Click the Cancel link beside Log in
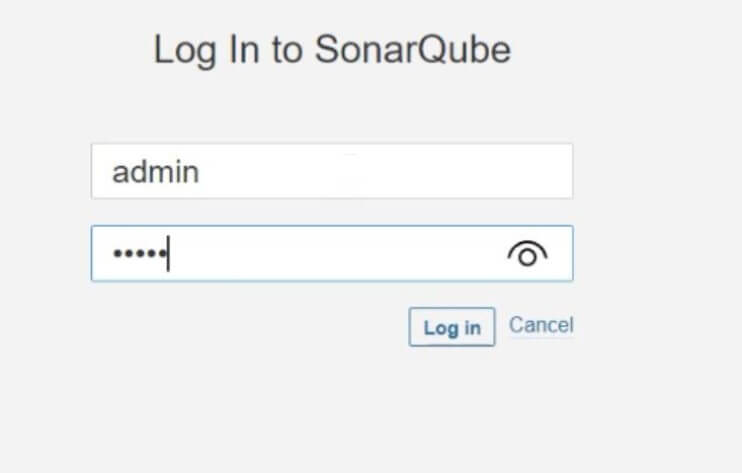 (541, 325)
